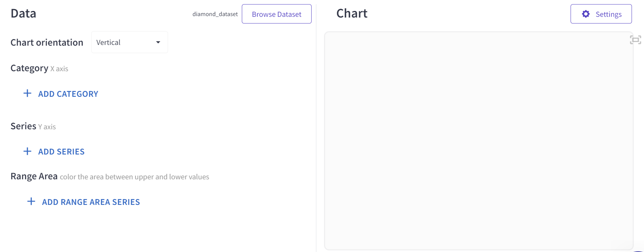
Task: Click the Chart panel heading
Action: click(352, 14)
